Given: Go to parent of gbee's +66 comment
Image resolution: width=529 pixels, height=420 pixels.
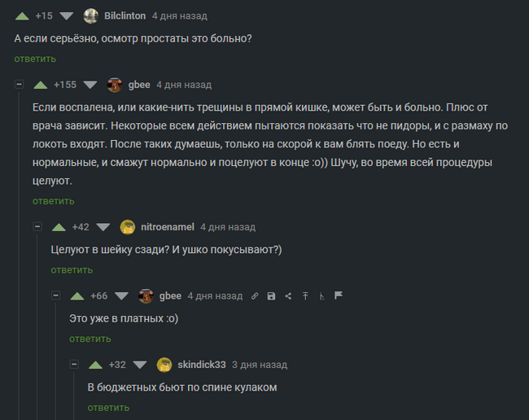Looking at the screenshot, I should [321, 296].
